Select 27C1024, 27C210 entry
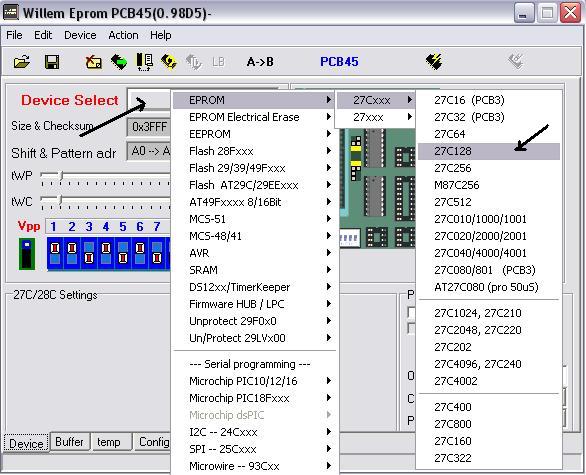 (488, 313)
